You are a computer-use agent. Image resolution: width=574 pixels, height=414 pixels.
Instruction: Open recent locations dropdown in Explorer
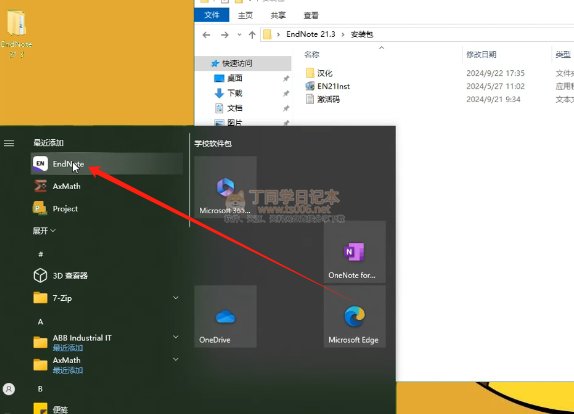click(239, 35)
